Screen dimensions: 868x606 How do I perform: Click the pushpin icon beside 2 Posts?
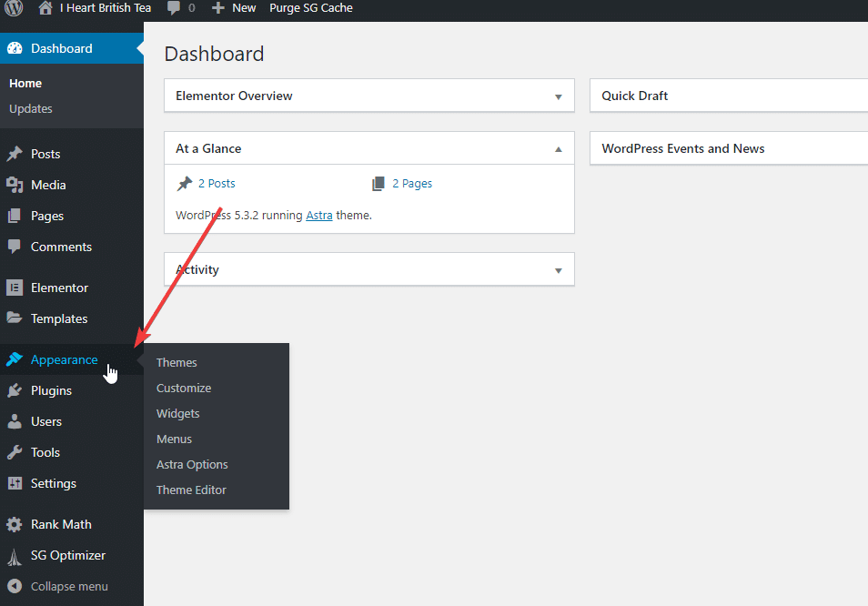(185, 184)
